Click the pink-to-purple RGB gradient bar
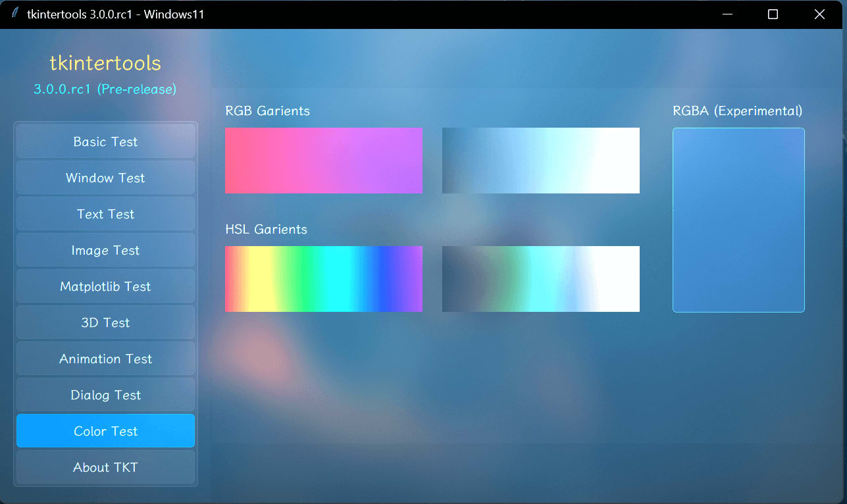 pyautogui.click(x=323, y=160)
